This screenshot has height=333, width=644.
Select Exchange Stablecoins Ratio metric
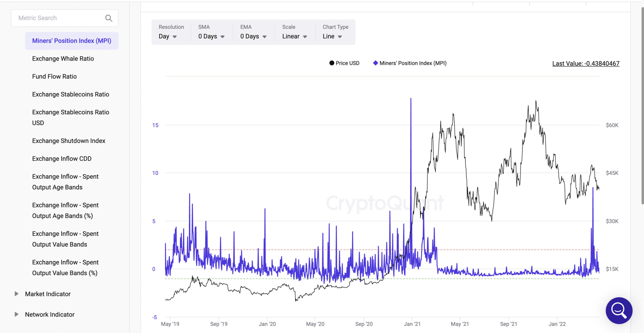(71, 94)
